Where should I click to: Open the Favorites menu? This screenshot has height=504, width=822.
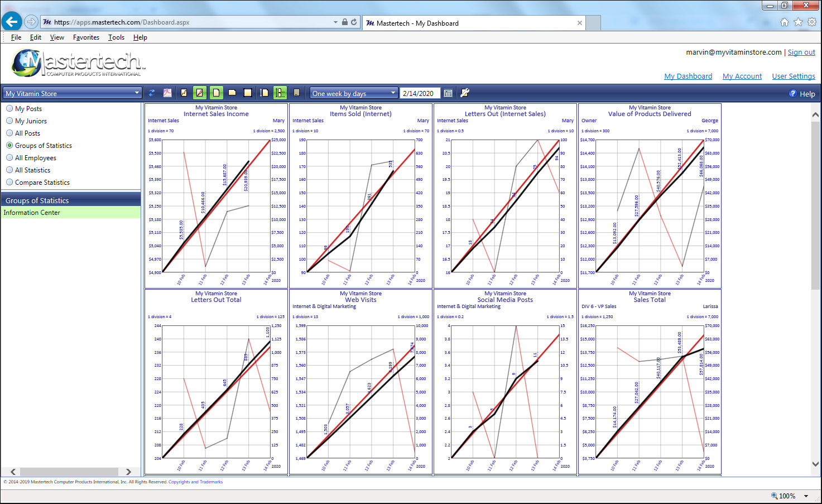click(x=86, y=37)
